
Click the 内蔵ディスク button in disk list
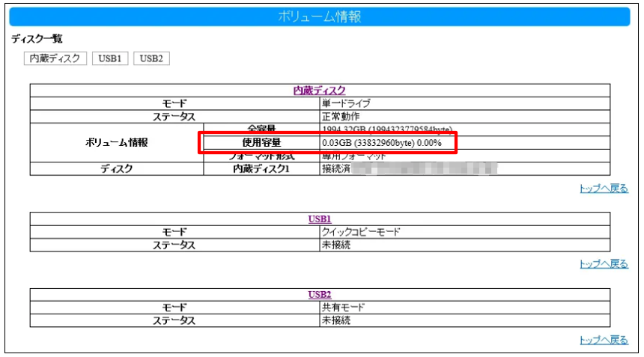point(57,58)
